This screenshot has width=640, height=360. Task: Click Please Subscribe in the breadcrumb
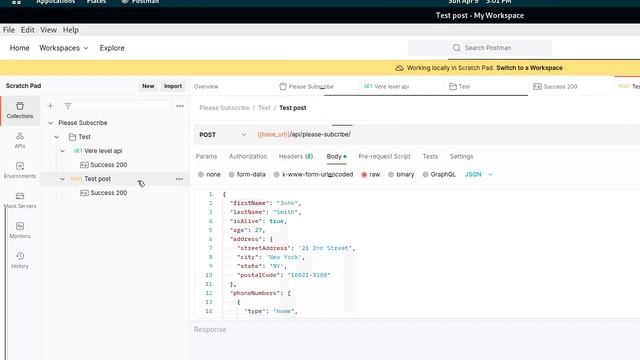coord(224,108)
